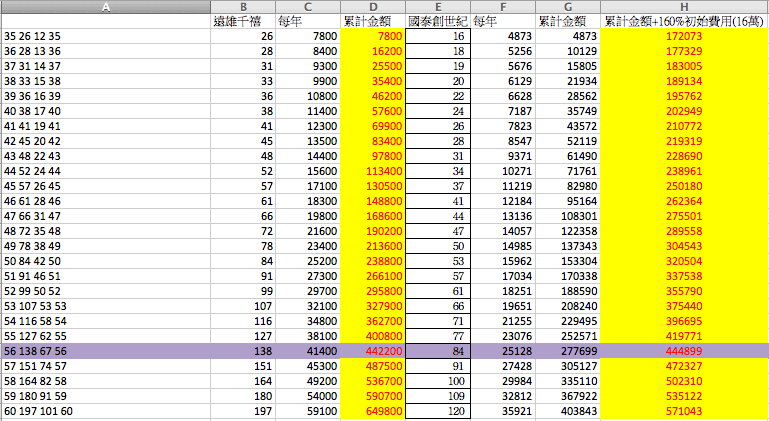
Task: Select cell with value 649800
Action: [373, 411]
